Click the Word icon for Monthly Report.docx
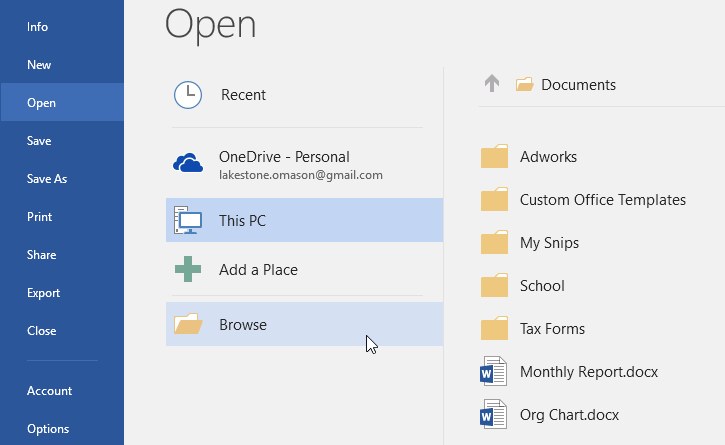Image resolution: width=725 pixels, height=445 pixels. click(x=494, y=372)
